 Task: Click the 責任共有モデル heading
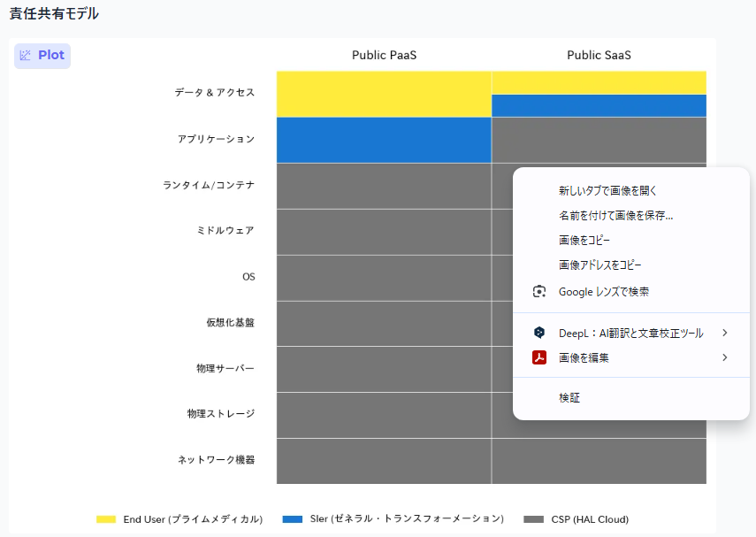pyautogui.click(x=54, y=13)
